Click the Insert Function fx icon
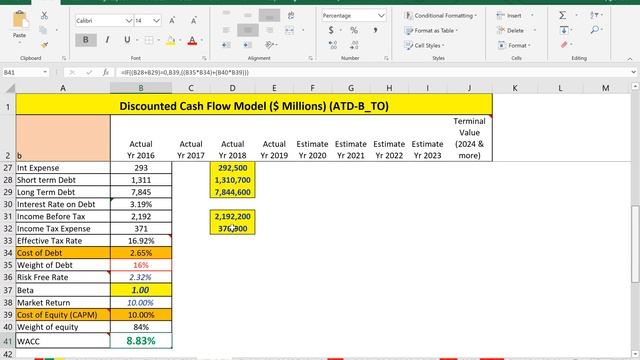Viewport: 640px width, 360px height. [x=106, y=72]
